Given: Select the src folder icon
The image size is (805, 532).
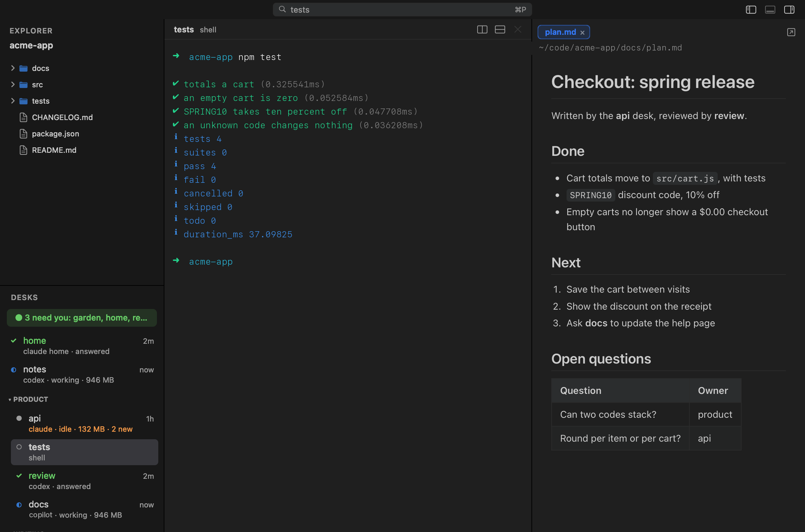Looking at the screenshot, I should pos(24,85).
